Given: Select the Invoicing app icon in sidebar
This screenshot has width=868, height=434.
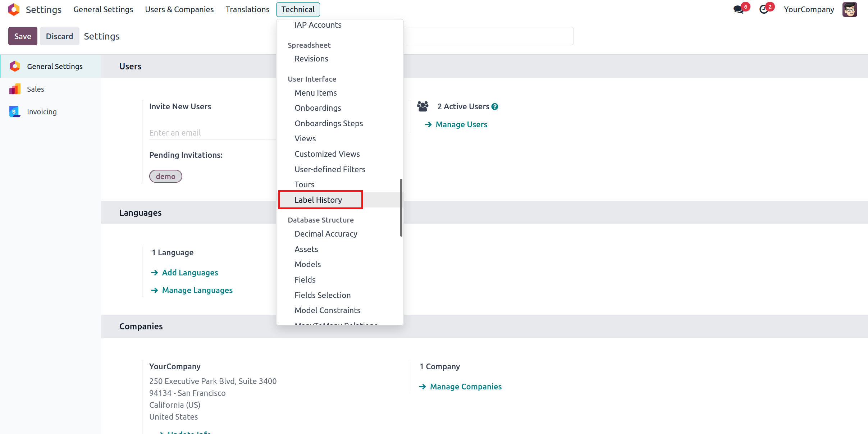Looking at the screenshot, I should click(15, 112).
